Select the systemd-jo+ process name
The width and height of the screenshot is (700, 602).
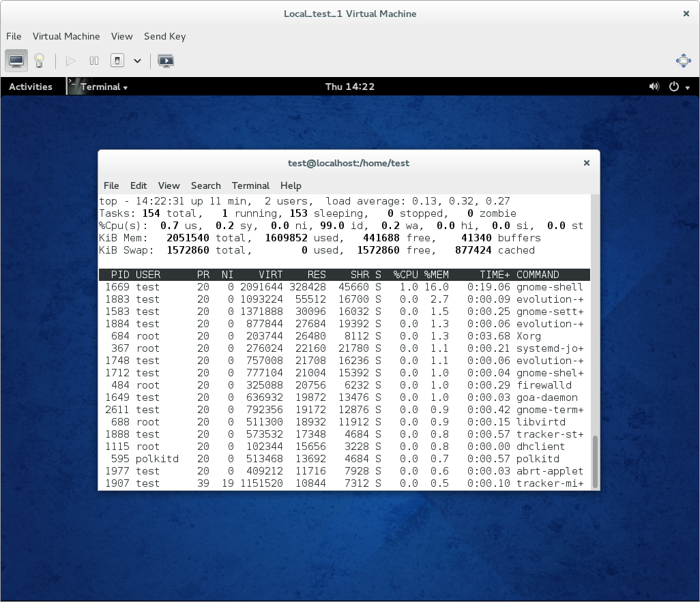click(550, 348)
